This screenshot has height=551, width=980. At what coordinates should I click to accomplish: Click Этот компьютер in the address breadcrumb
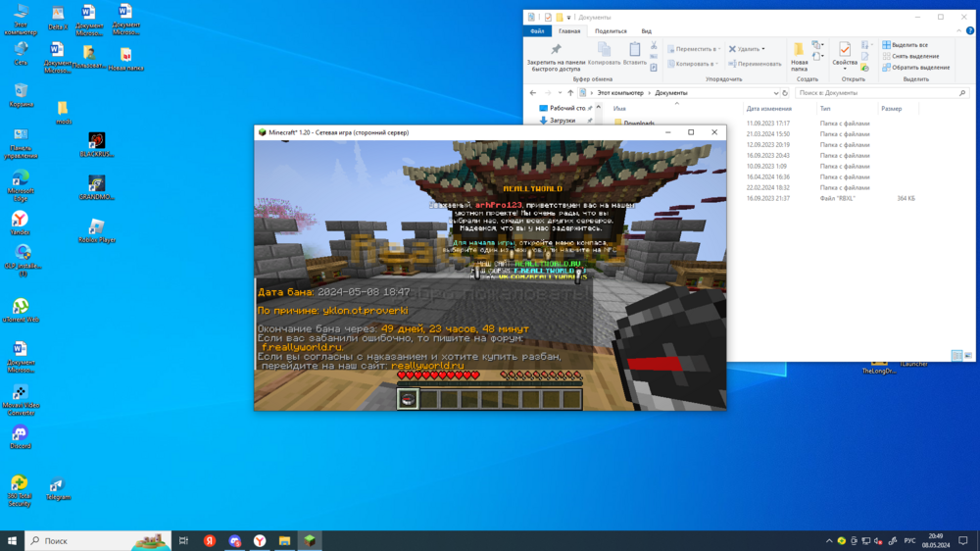coord(620,93)
